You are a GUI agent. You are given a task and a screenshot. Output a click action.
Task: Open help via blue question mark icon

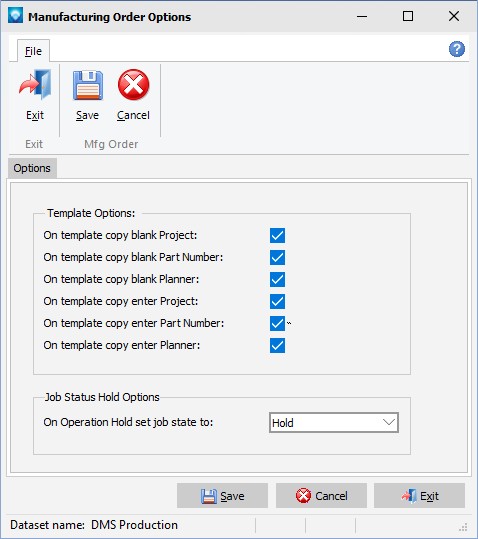pos(457,49)
